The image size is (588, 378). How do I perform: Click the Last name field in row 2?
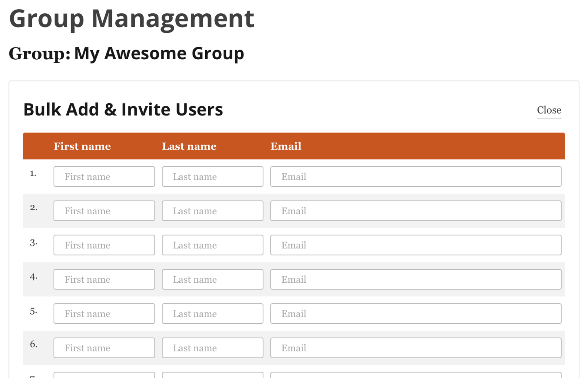212,211
